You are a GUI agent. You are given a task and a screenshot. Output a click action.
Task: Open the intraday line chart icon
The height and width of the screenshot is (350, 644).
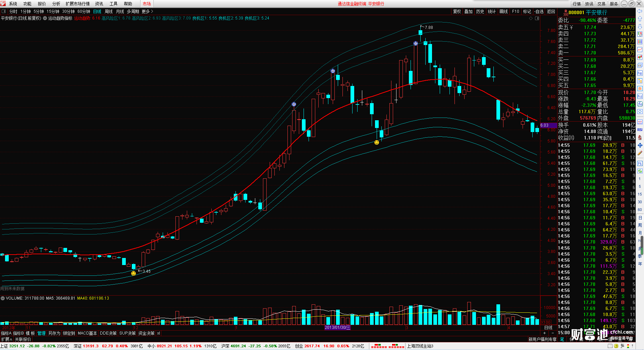point(640,50)
